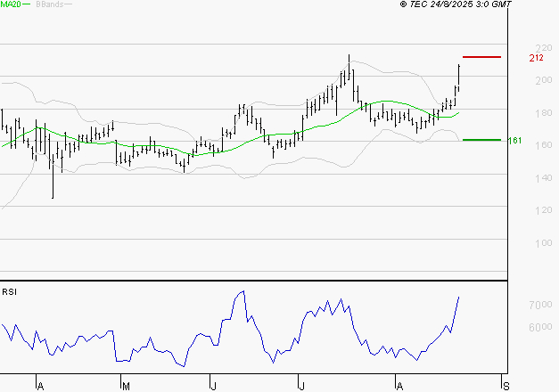Select the green support line at 161
This screenshot has width=559, height=392.
(x=481, y=140)
